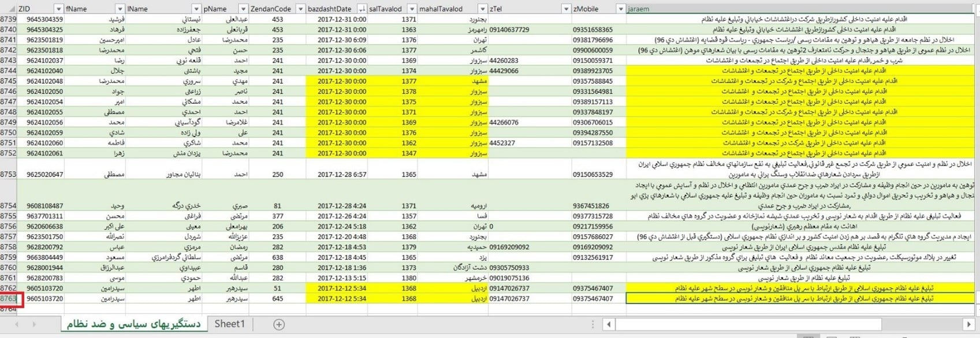Click the horizontal scrollbar left arrow

609,324
